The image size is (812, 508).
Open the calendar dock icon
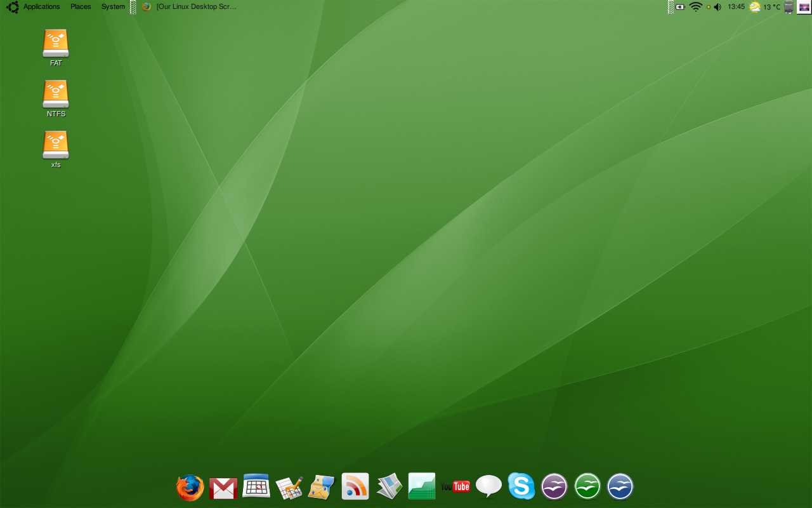click(x=256, y=486)
